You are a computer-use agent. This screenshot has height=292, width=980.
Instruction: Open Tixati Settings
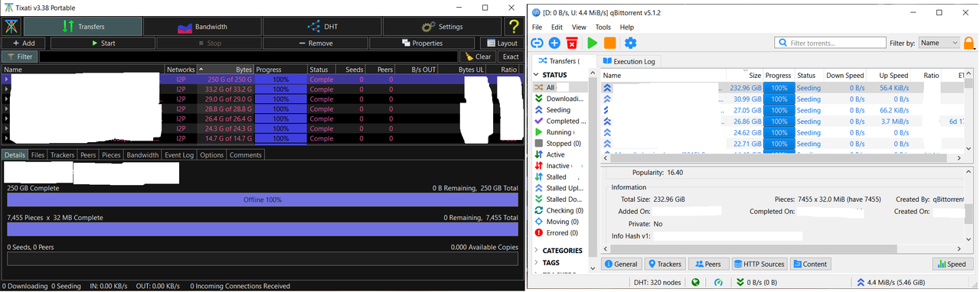pyautogui.click(x=441, y=26)
